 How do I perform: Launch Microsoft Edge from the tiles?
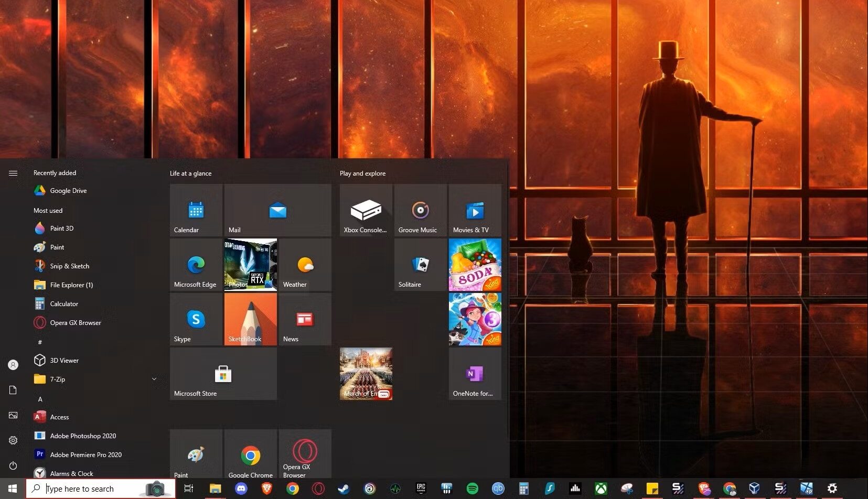tap(196, 265)
